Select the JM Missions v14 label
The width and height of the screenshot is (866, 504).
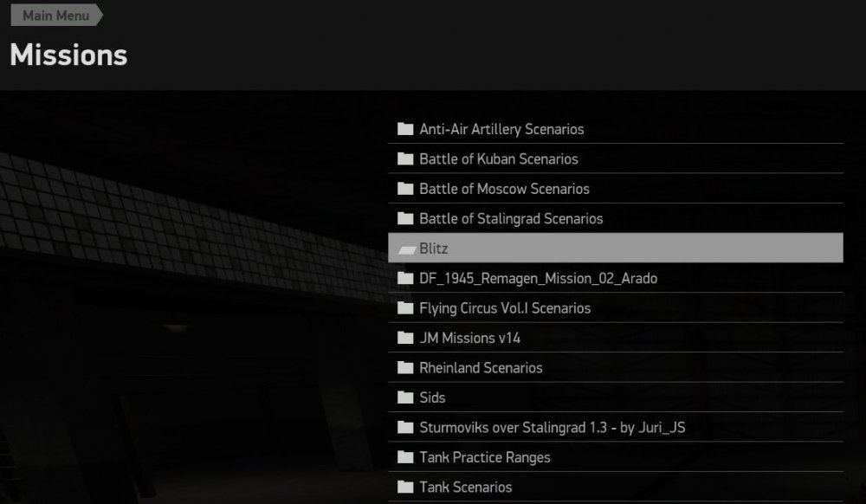pyautogui.click(x=469, y=338)
